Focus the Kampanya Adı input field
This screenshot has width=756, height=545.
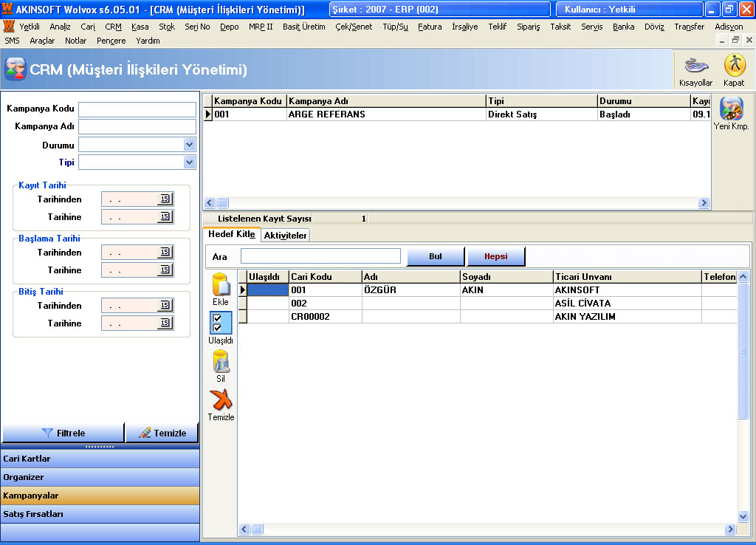point(137,127)
